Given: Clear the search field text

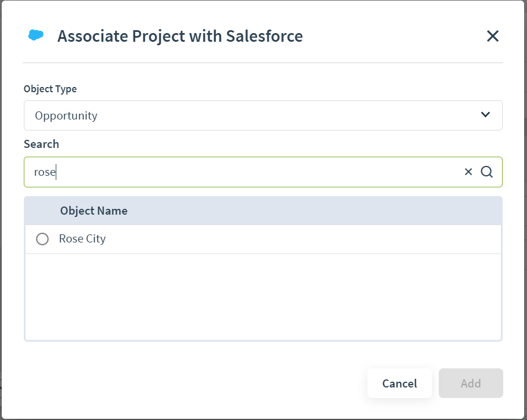Looking at the screenshot, I should coord(468,172).
